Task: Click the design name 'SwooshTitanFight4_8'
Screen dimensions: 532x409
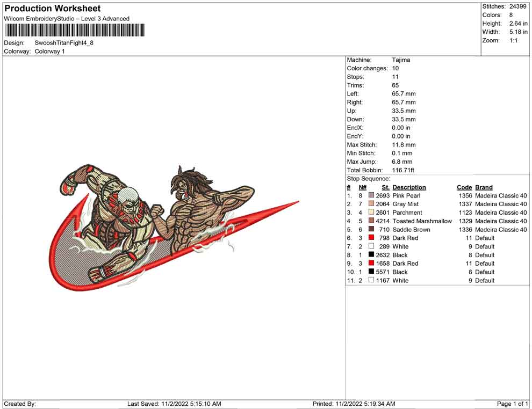Action: [x=64, y=43]
